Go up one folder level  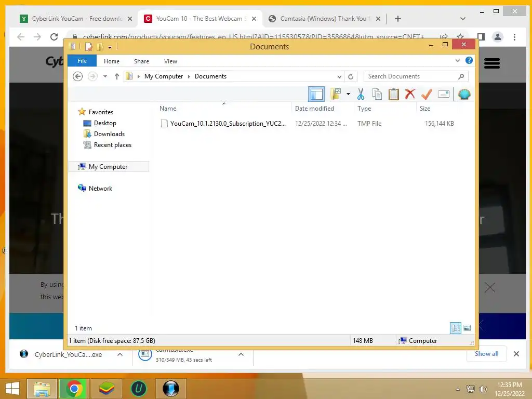(117, 76)
